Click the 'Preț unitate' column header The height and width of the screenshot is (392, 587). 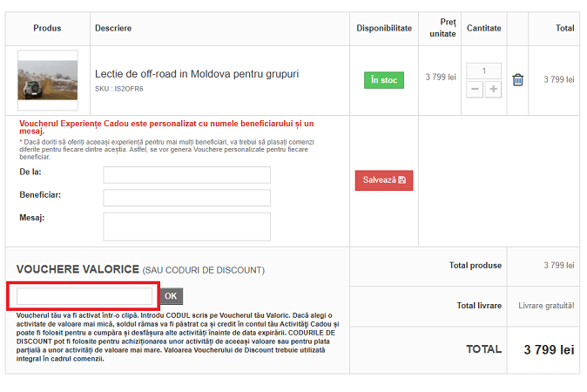point(442,28)
